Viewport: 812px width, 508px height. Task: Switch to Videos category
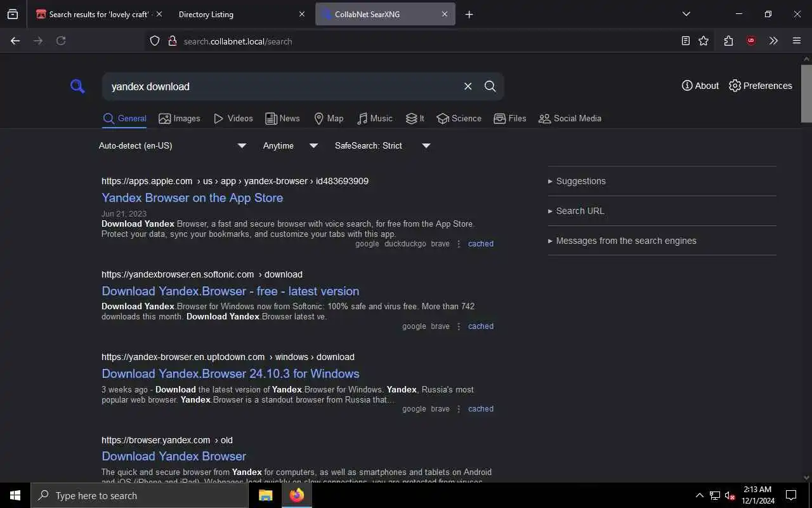(233, 119)
